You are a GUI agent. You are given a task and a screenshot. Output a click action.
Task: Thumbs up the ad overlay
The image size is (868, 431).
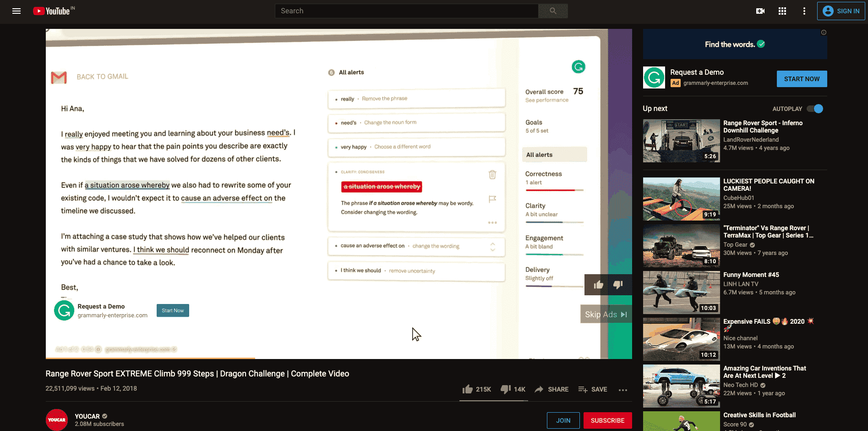point(598,285)
